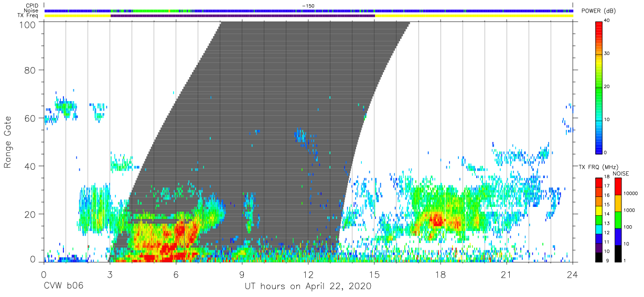Click the '20' tick on power scale
Screen dimensions: 644x297
click(607, 87)
